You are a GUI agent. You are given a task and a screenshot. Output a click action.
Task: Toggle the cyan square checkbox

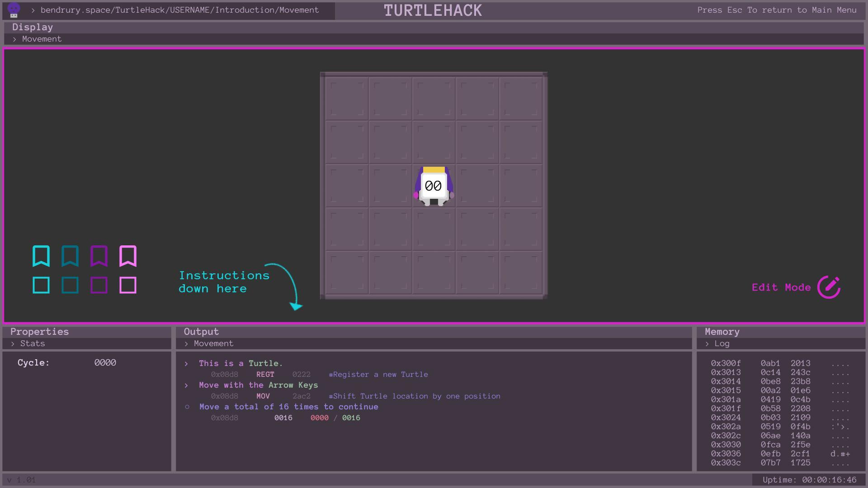[41, 285]
